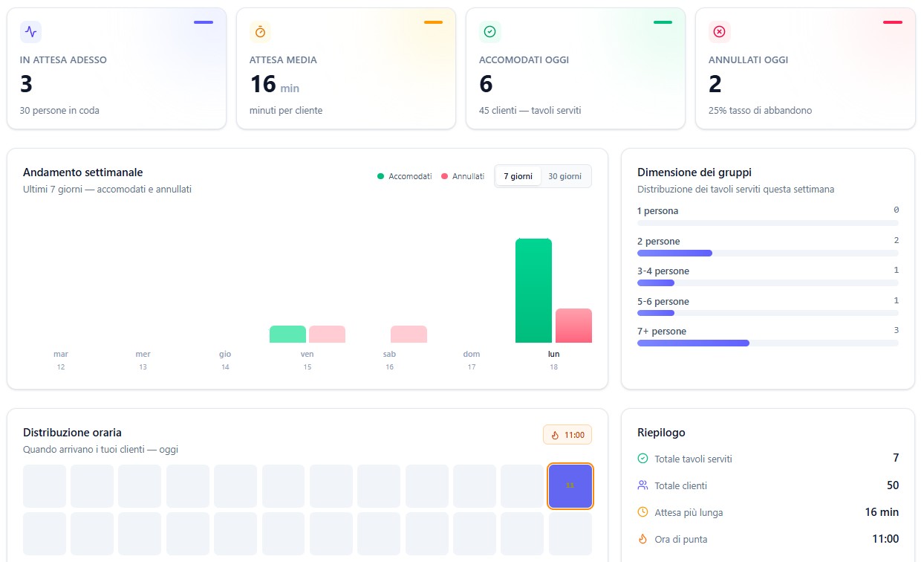The image size is (924, 562).
Task: Click the pulse icon in In attesa adesso card
Action: (x=30, y=32)
